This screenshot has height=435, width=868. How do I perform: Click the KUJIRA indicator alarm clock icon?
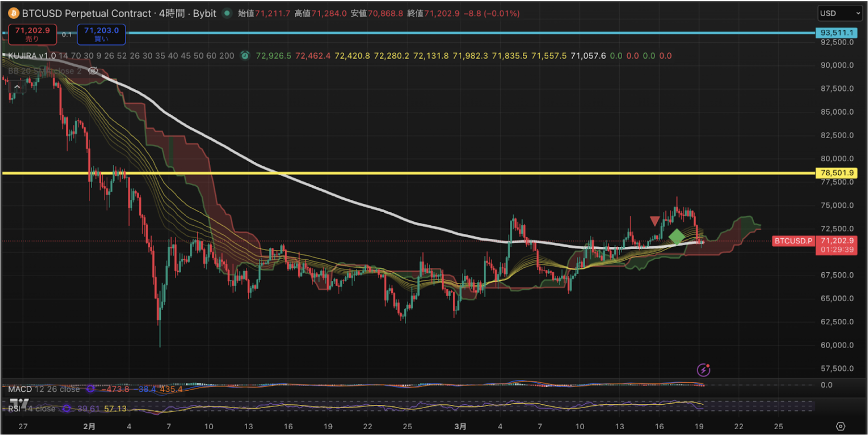click(x=245, y=56)
